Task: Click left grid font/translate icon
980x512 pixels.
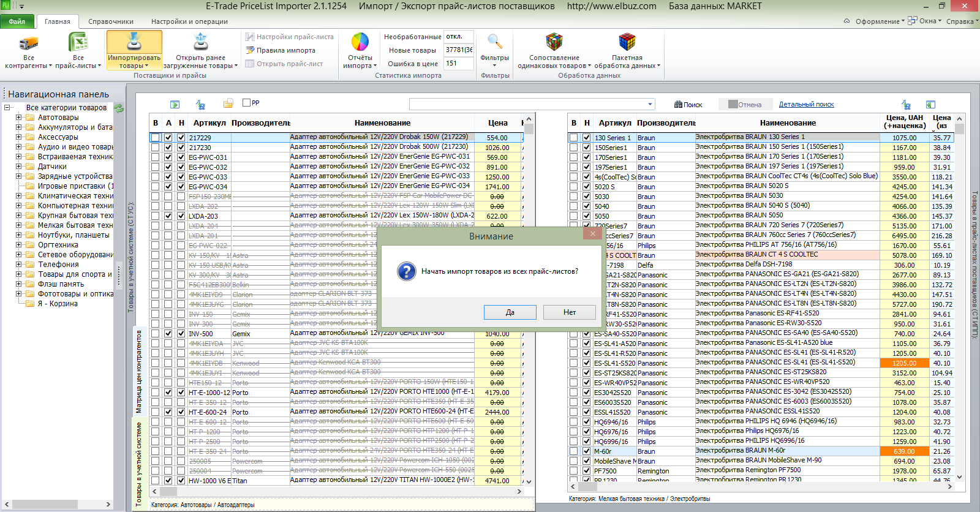Action: (x=200, y=104)
